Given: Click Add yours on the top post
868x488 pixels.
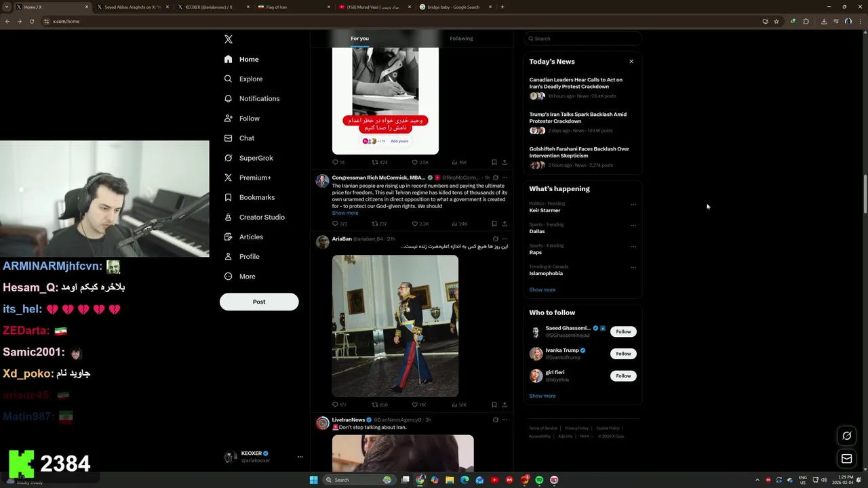Looking at the screenshot, I should pos(399,141).
